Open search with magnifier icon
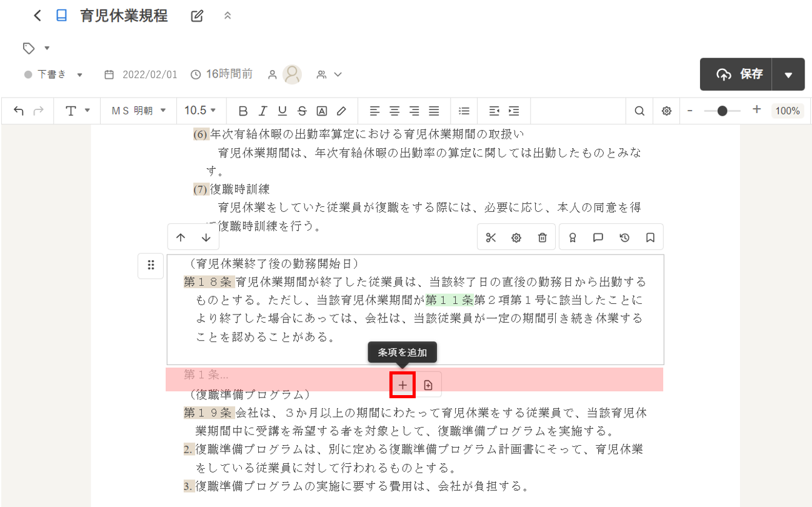The height and width of the screenshot is (507, 812). pyautogui.click(x=639, y=111)
